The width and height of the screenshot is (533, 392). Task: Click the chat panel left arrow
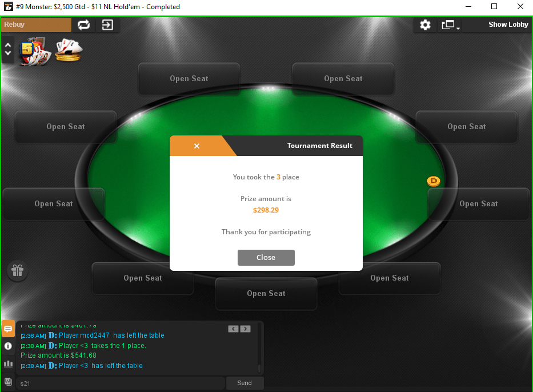(x=233, y=329)
